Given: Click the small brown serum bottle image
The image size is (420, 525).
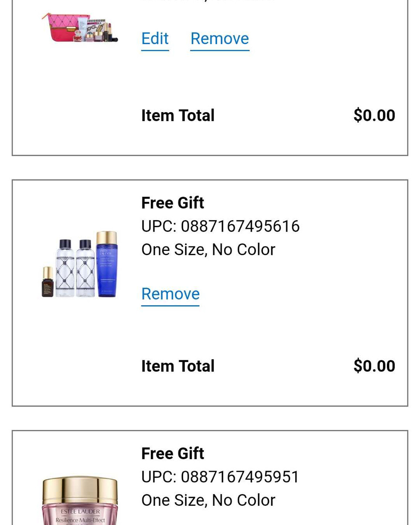Looking at the screenshot, I should pos(48,282).
